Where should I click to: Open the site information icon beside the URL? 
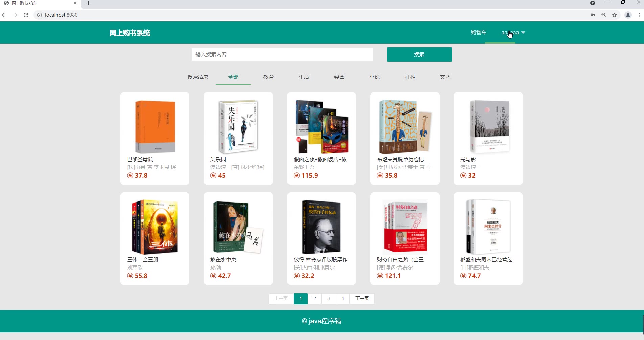39,15
